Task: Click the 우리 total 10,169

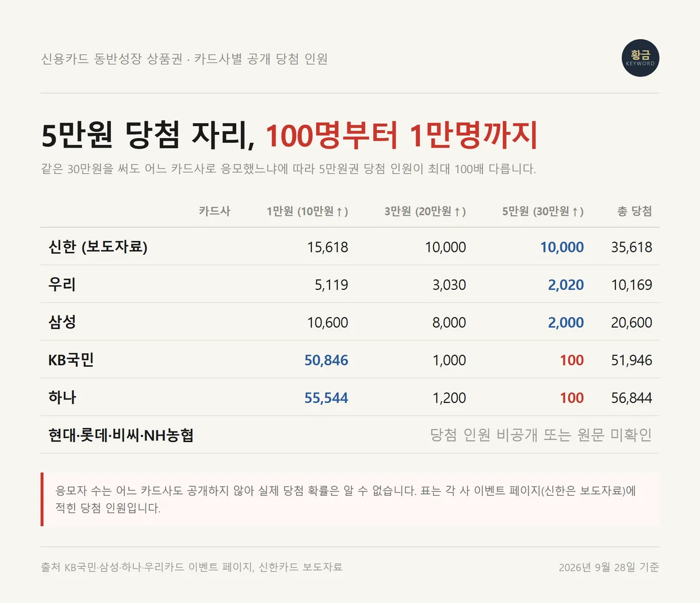Action: click(x=632, y=285)
